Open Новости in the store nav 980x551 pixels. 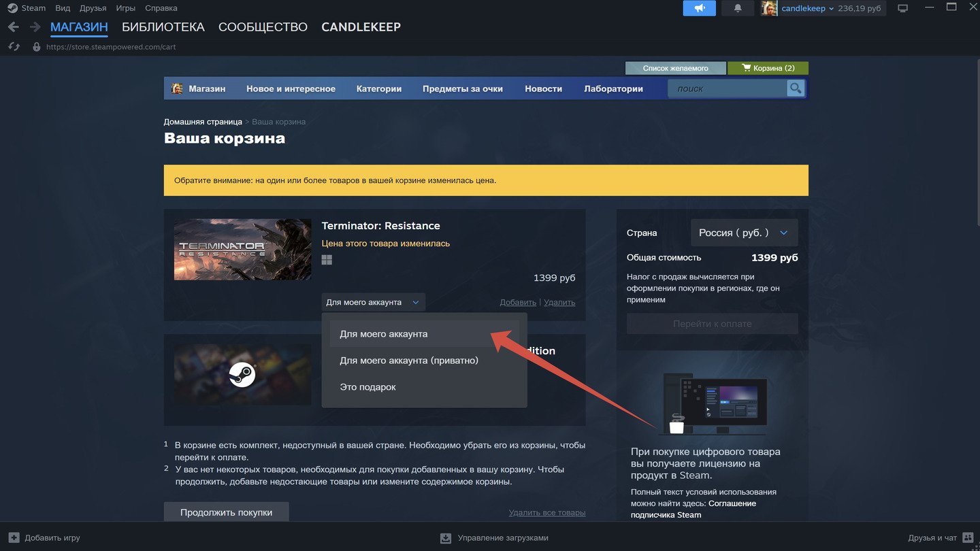pos(543,88)
